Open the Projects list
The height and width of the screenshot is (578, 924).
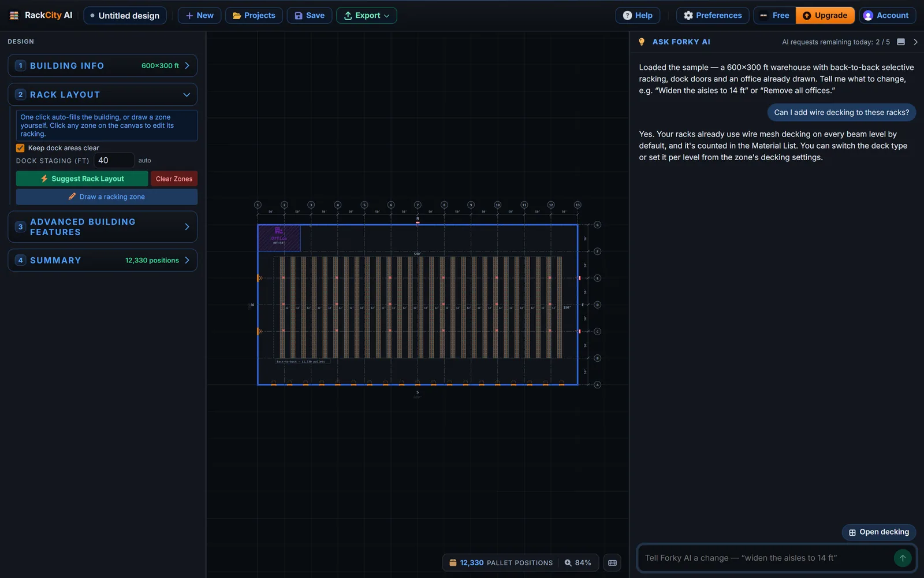coord(254,16)
